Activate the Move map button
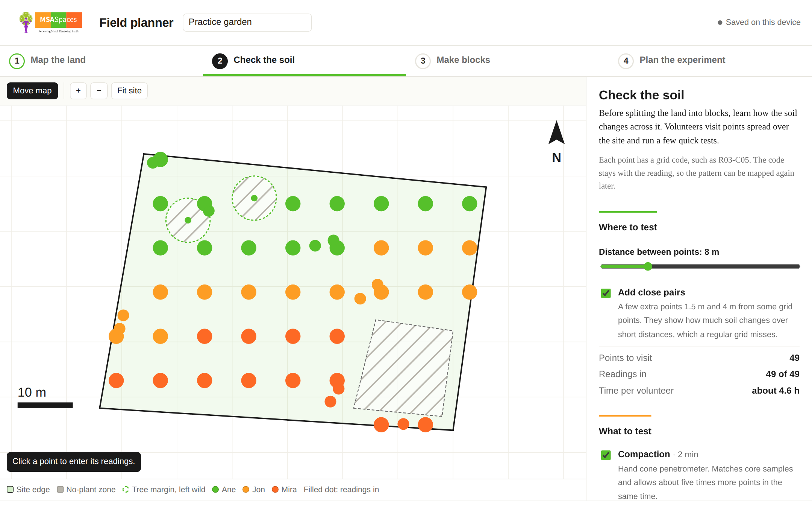Screen dimensions: 812x508 point(32,91)
